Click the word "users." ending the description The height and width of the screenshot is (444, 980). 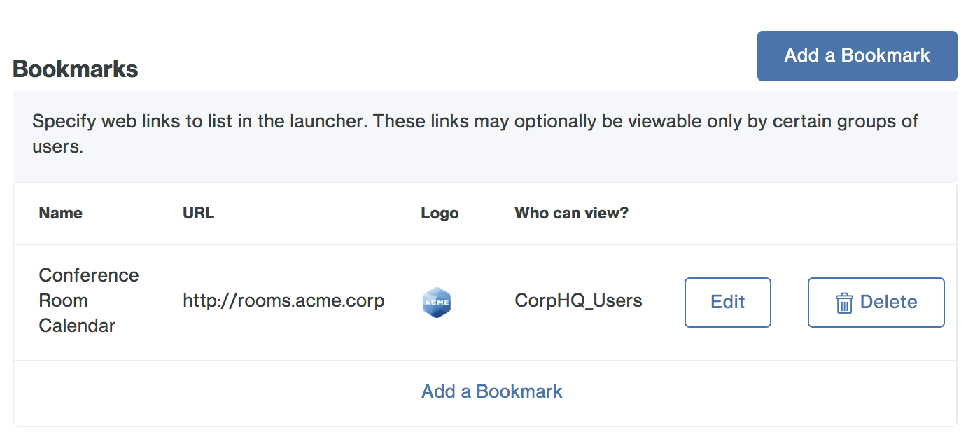(58, 148)
